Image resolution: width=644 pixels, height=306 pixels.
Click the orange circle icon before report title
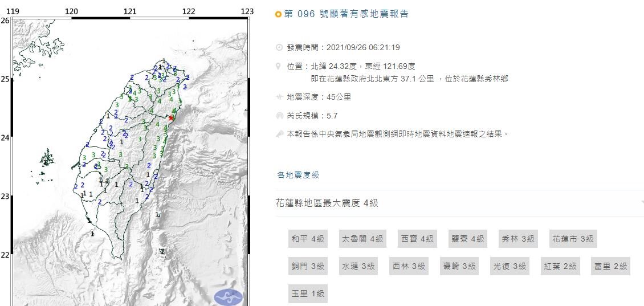click(279, 14)
